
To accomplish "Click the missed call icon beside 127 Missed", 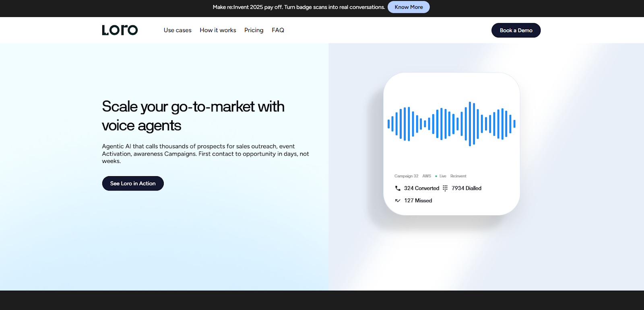I will 398,201.
